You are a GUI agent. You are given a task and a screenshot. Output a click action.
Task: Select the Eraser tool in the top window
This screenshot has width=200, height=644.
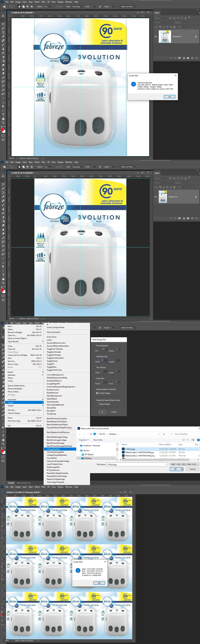(x=3, y=57)
